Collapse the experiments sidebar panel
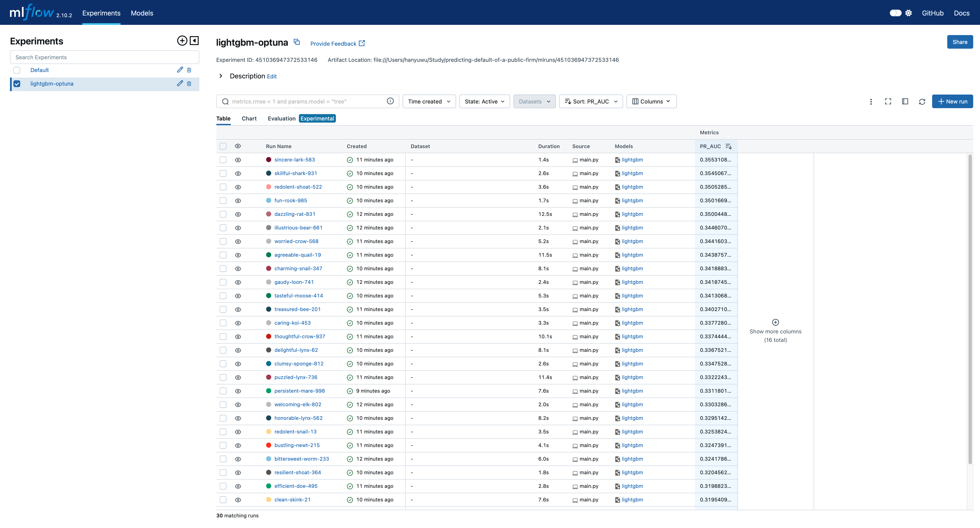The image size is (980, 528). point(194,41)
